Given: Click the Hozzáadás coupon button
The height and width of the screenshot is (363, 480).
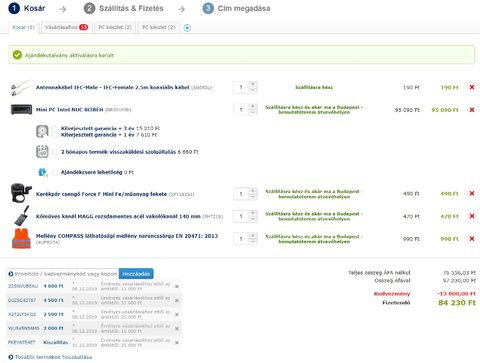Looking at the screenshot, I should [x=136, y=274].
